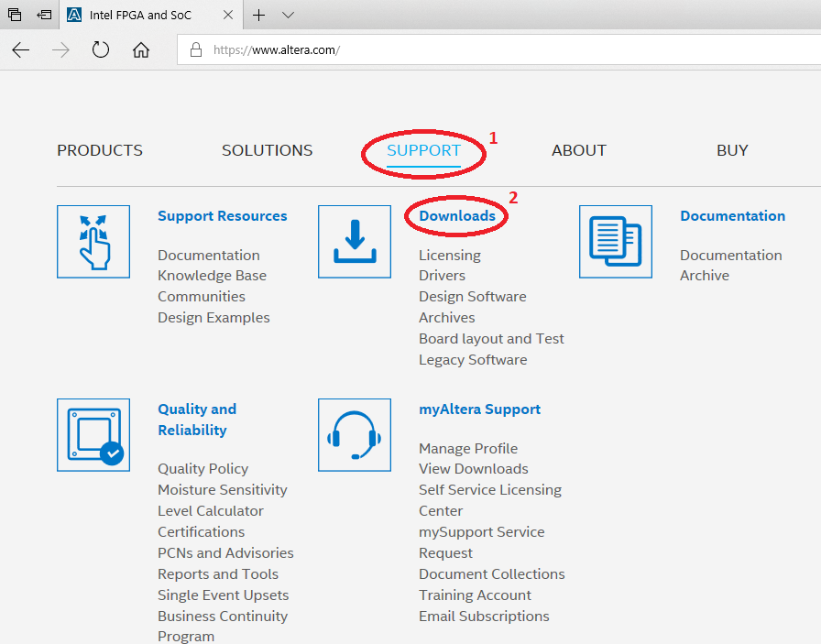Open Business Continuity Program link
821x644 pixels.
pos(223,627)
